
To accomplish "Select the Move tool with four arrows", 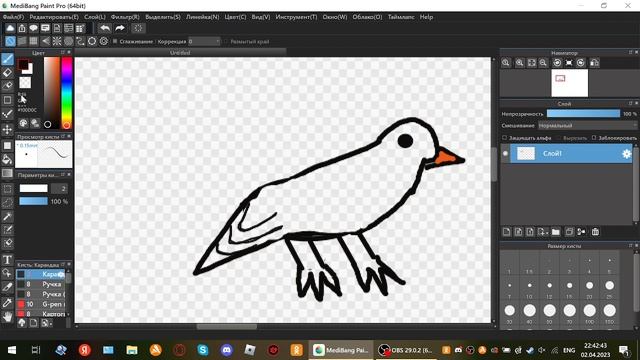I will [x=7, y=130].
